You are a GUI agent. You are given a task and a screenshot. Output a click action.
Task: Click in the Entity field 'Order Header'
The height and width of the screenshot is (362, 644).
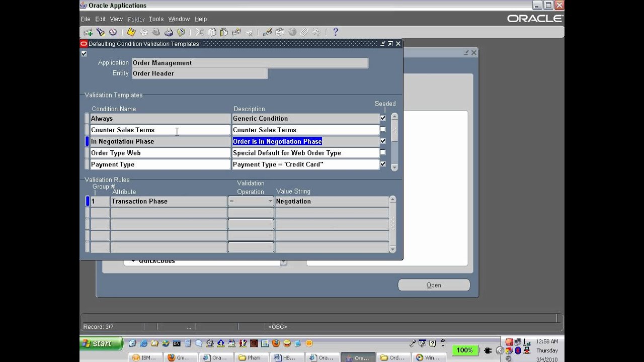[x=199, y=73]
